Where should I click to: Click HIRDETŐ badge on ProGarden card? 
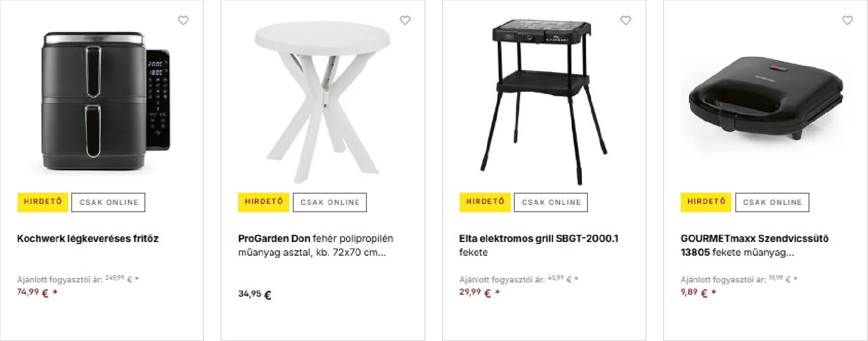coord(264,202)
